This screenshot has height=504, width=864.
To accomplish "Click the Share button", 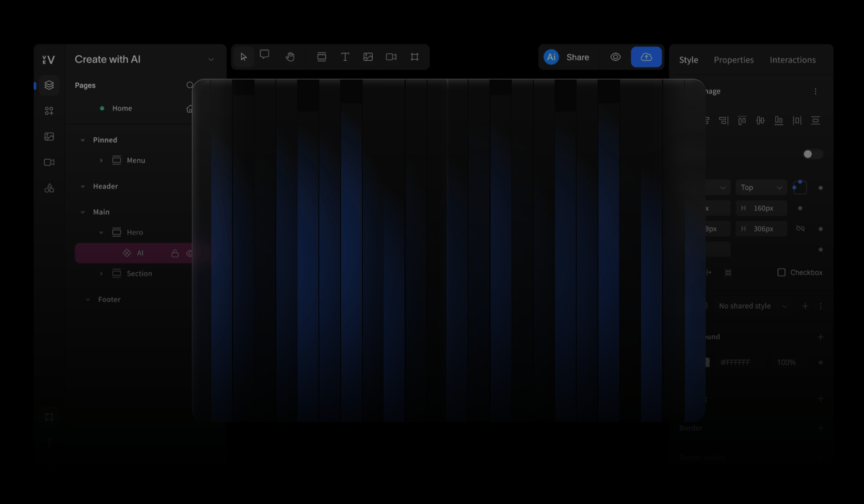I will pyautogui.click(x=577, y=58).
